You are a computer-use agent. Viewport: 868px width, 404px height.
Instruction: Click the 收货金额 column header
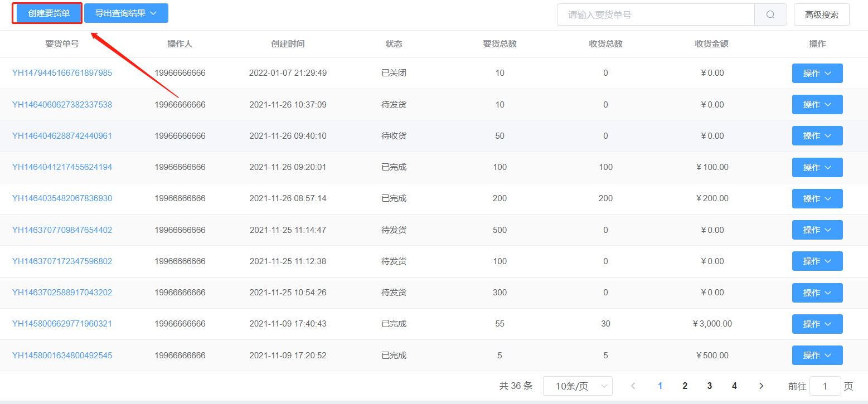tap(711, 44)
